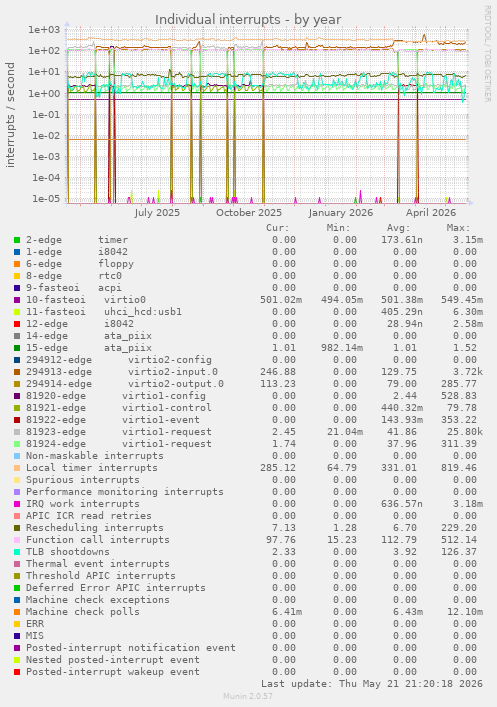The width and height of the screenshot is (497, 707).
Task: Click the cyan TLB shootdowns swatch
Action: coord(17,552)
